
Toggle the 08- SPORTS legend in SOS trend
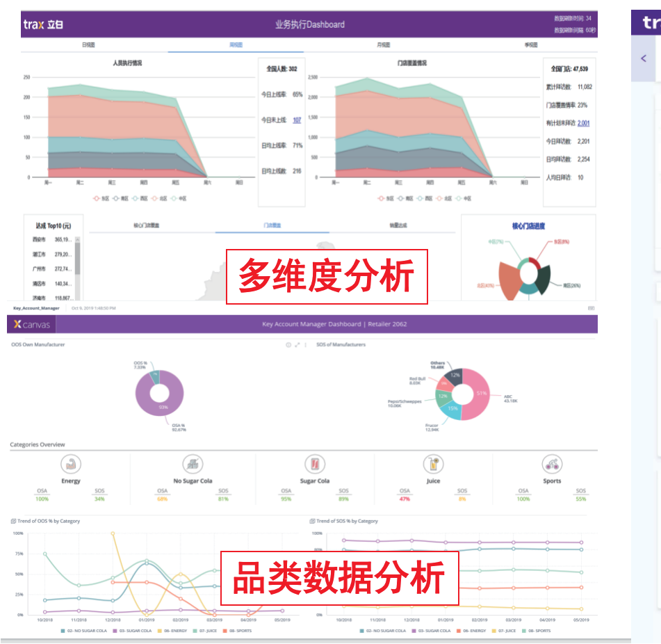pyautogui.click(x=541, y=630)
